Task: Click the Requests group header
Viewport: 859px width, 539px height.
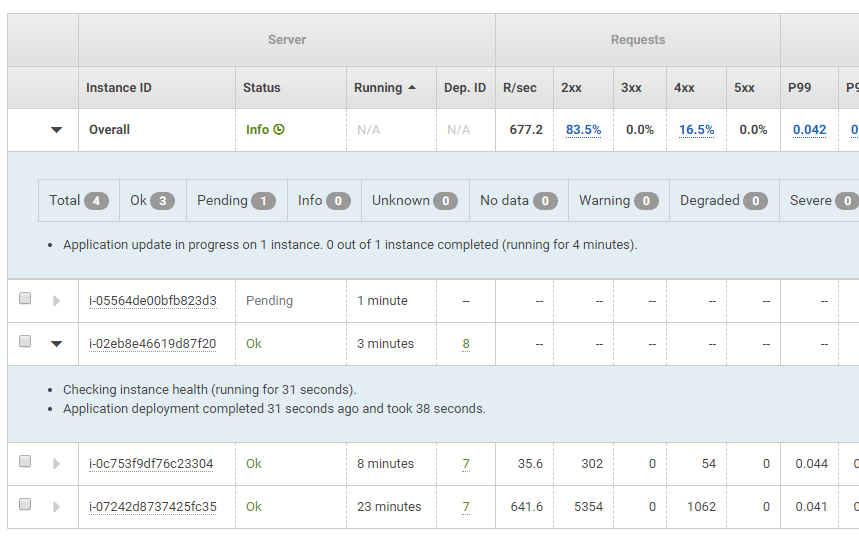Action: 638,40
